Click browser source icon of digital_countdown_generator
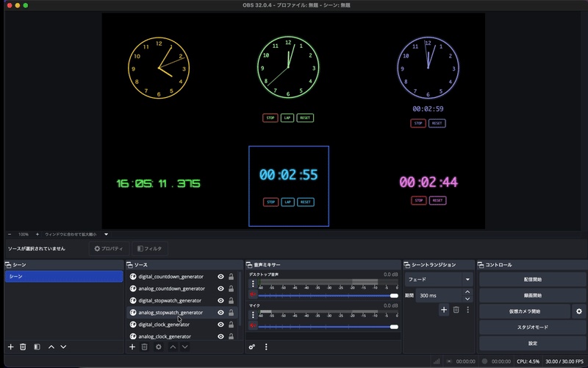The width and height of the screenshot is (588, 368). point(133,277)
